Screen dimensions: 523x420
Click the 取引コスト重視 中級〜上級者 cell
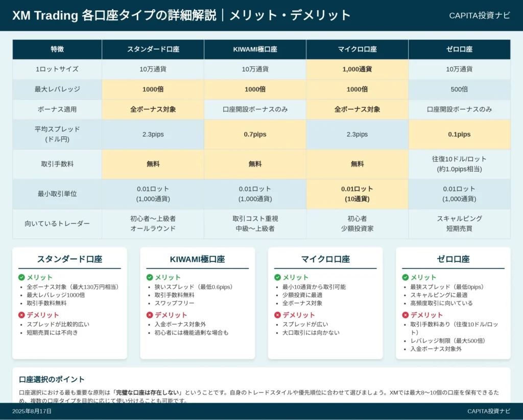[255, 223]
